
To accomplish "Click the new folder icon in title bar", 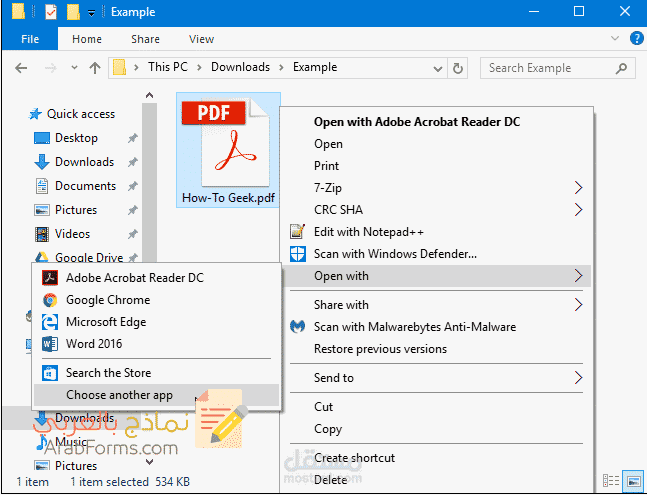I will pyautogui.click(x=73, y=12).
